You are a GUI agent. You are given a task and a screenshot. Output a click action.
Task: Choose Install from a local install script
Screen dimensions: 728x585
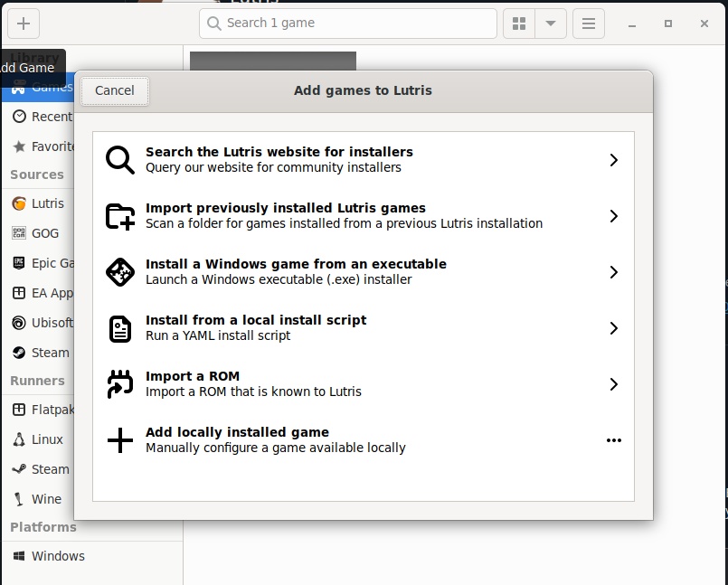[x=364, y=328]
